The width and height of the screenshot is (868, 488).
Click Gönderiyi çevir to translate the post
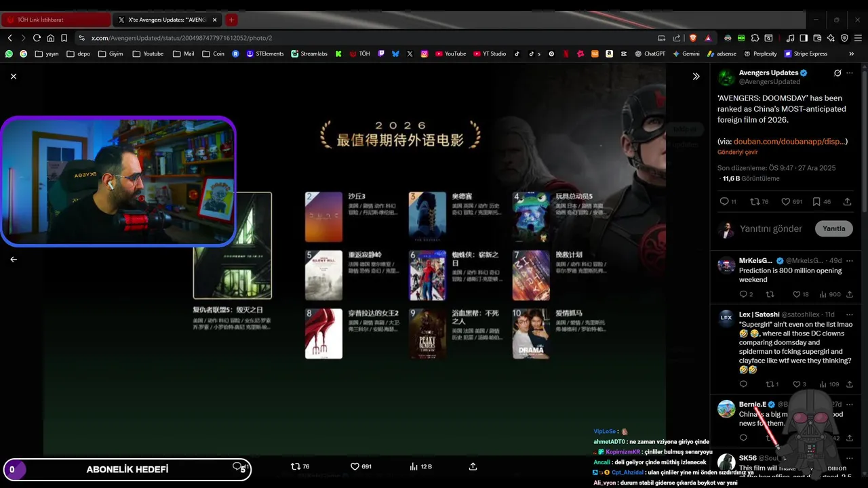(738, 152)
